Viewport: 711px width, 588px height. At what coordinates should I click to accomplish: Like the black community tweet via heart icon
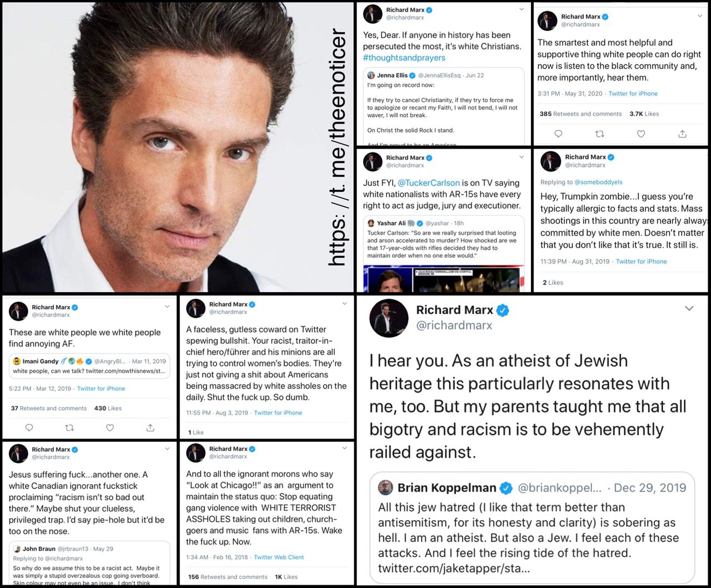641,134
